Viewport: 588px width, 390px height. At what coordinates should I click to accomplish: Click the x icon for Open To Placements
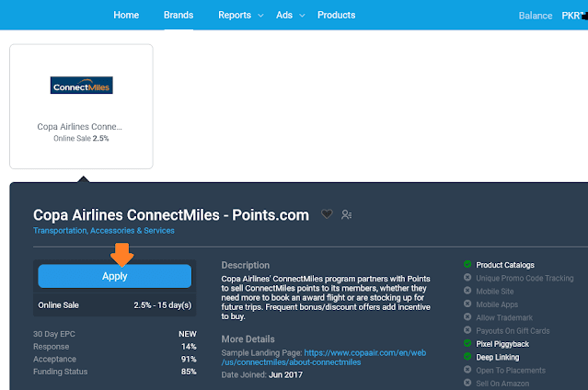tap(467, 370)
